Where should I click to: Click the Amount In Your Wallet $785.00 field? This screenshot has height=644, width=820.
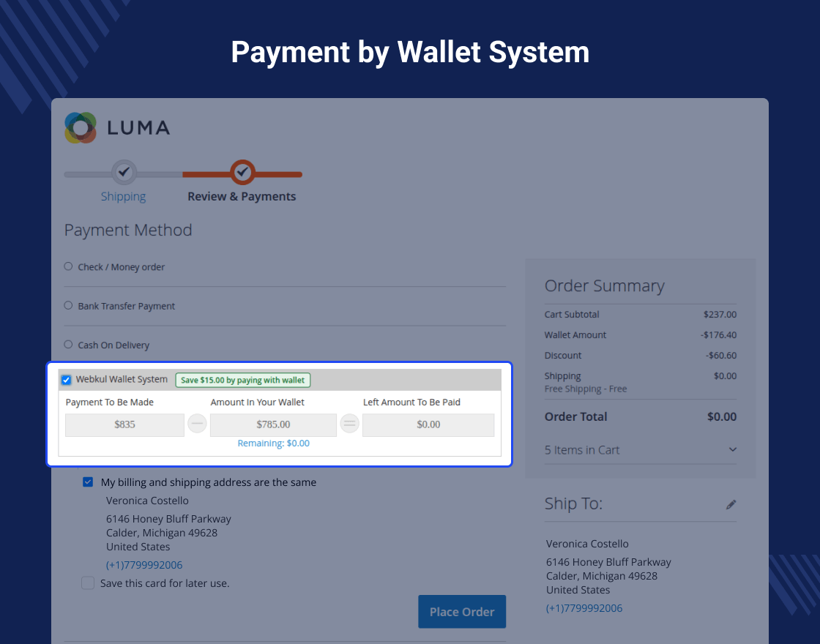(x=273, y=425)
